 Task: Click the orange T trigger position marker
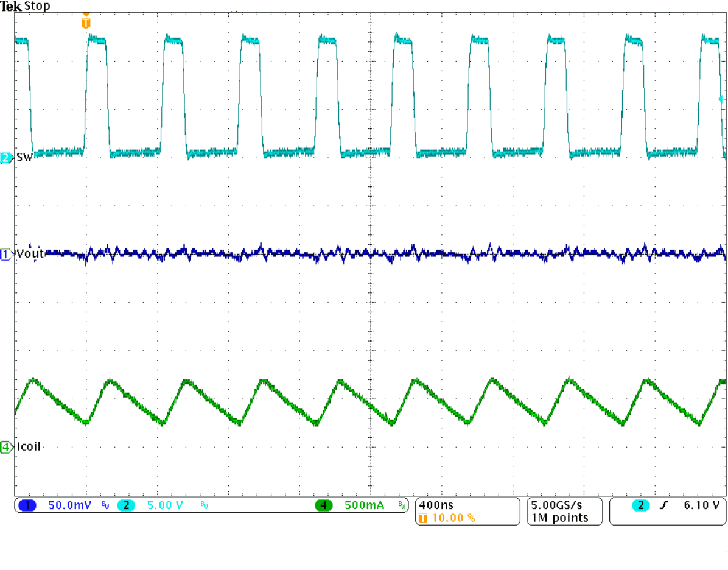[x=85, y=21]
